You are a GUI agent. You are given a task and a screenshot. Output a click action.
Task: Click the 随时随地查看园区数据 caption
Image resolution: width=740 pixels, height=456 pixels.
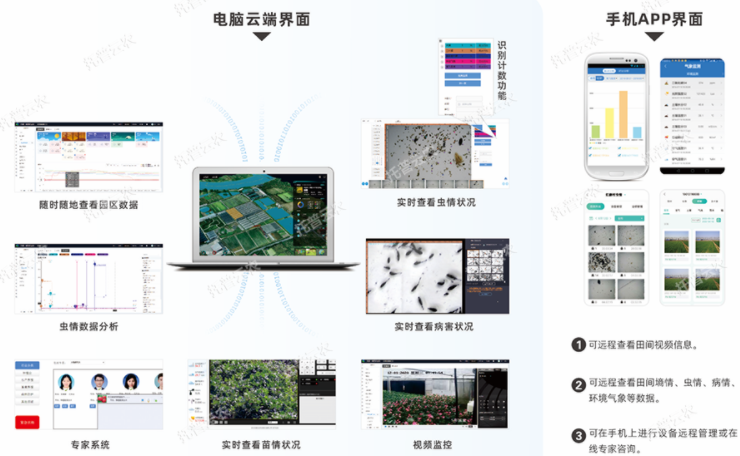tap(89, 205)
